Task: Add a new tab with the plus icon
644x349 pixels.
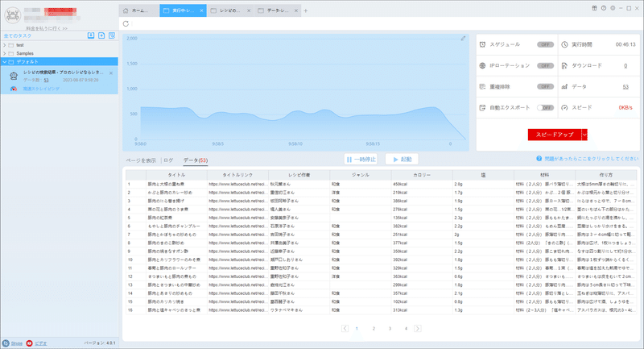Action: click(x=306, y=10)
